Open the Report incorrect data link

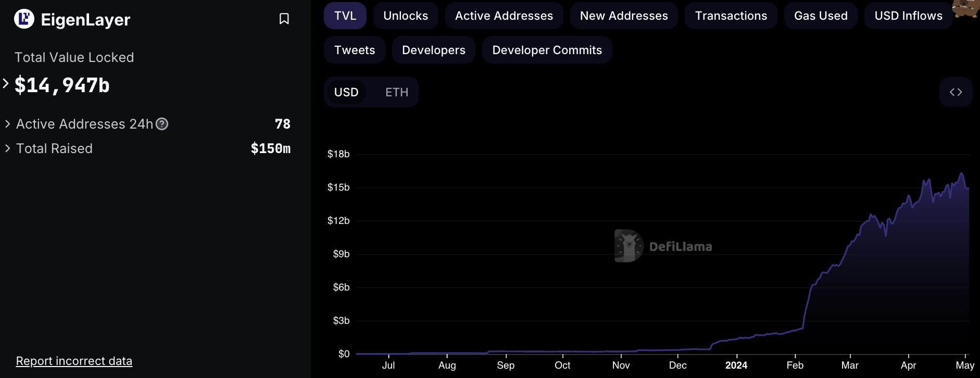74,361
